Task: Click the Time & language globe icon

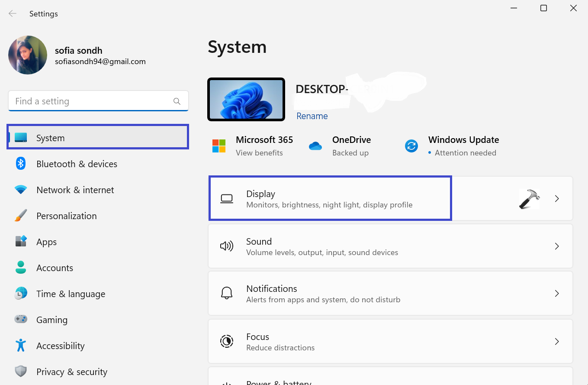Action: pyautogui.click(x=21, y=294)
